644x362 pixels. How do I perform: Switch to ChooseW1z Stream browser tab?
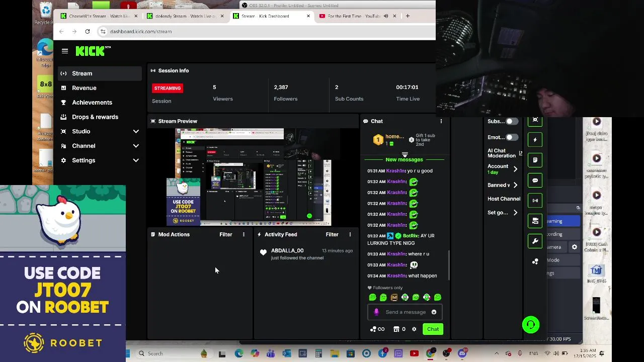click(x=99, y=16)
